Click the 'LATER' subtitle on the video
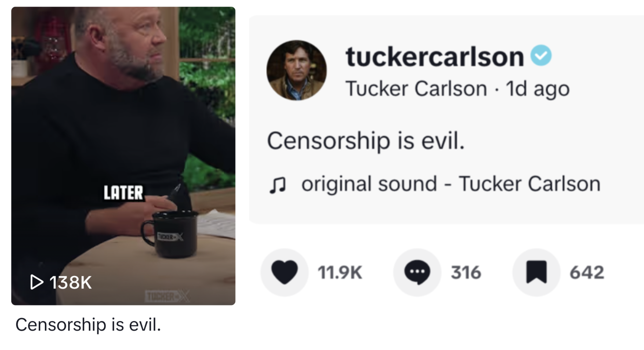 (x=123, y=193)
